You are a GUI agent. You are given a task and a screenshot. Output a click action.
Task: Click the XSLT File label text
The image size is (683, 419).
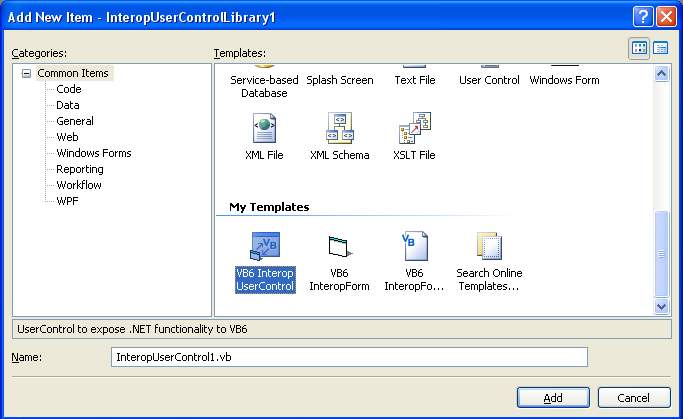(x=415, y=155)
